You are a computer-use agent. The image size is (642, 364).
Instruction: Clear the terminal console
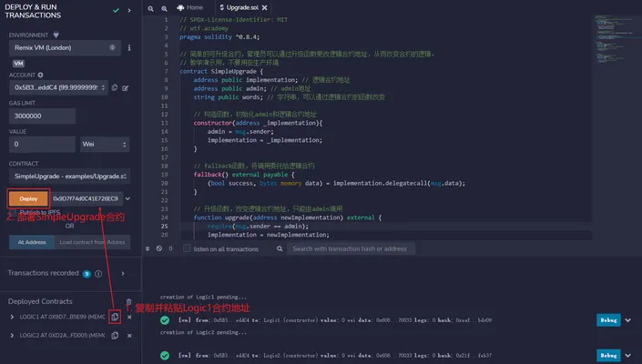[x=158, y=248]
